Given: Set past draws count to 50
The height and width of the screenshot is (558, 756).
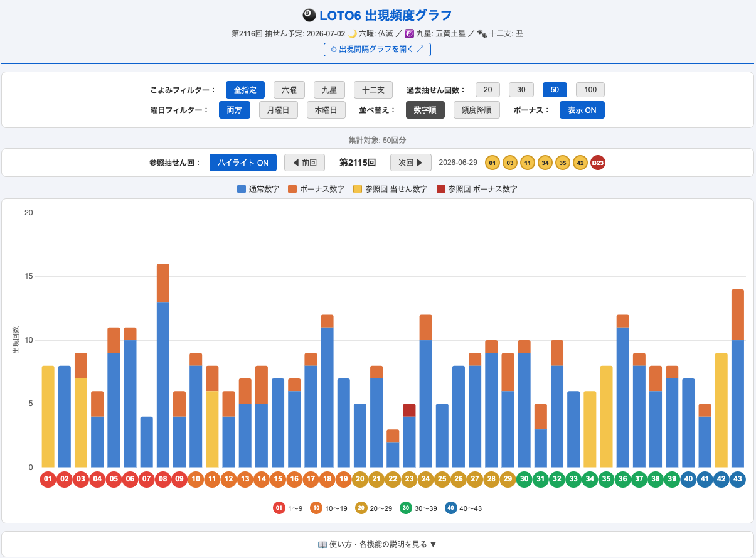Looking at the screenshot, I should click(x=555, y=90).
